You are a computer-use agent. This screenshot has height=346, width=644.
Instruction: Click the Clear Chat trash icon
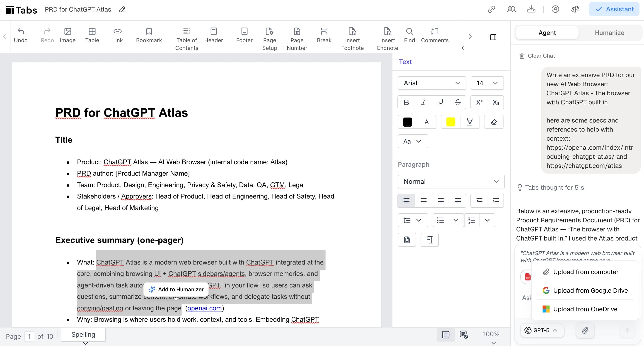(522, 56)
